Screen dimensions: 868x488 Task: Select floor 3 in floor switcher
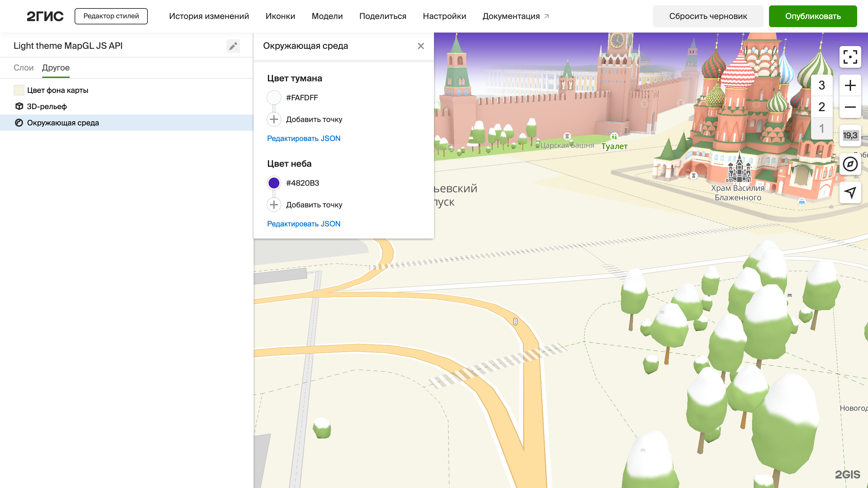coord(822,85)
